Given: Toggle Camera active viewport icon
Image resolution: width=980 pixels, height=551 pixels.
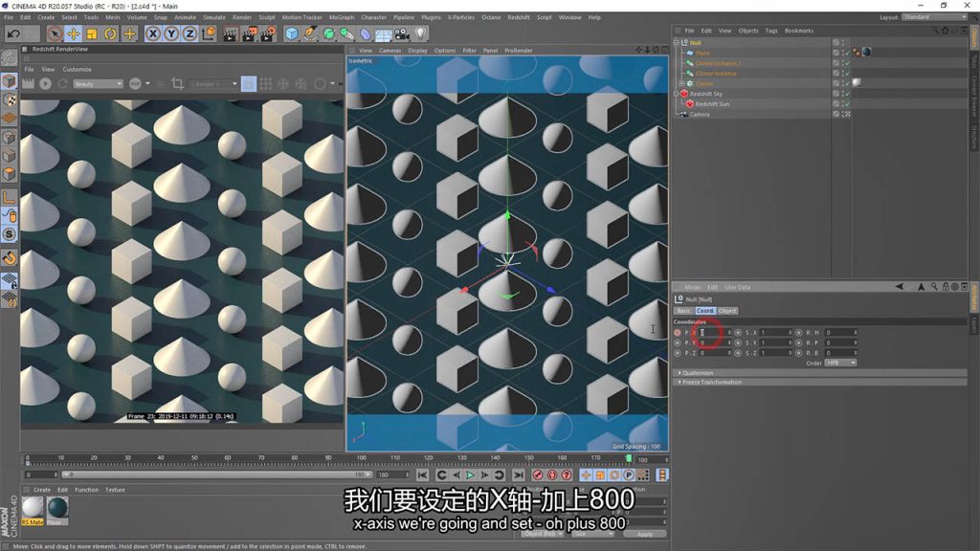Looking at the screenshot, I should coord(846,115).
